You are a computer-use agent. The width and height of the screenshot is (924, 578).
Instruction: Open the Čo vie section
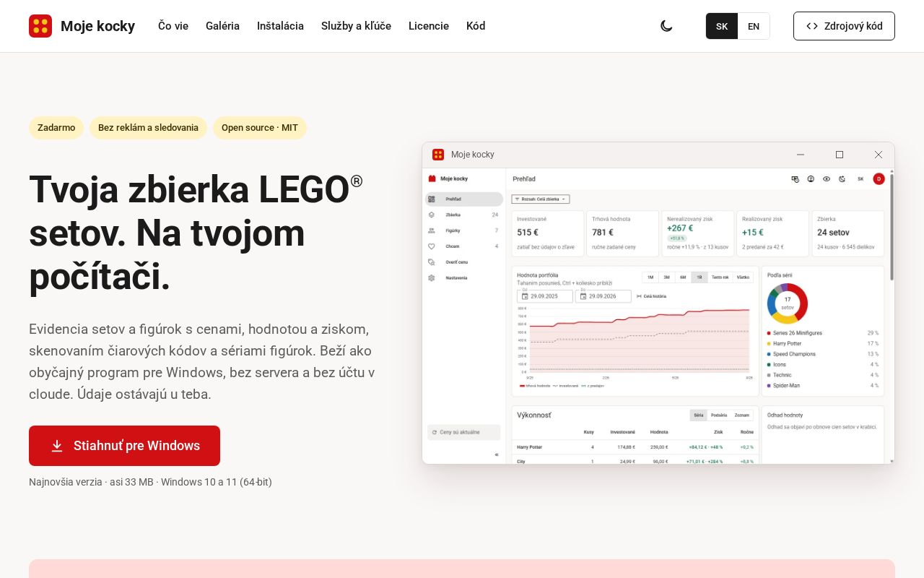click(173, 26)
